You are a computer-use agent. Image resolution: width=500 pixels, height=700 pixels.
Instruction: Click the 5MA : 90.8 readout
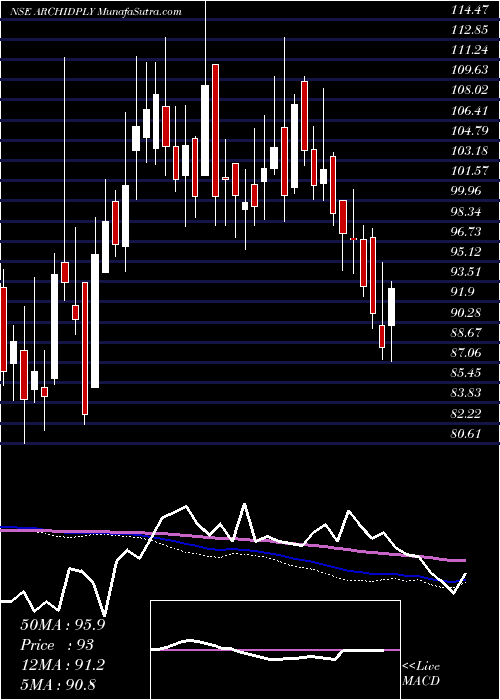click(58, 684)
